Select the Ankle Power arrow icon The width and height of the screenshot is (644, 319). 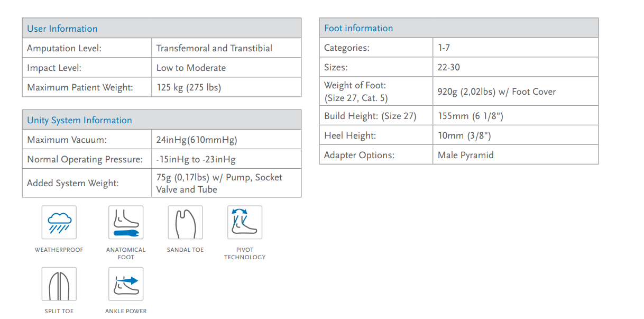(126, 284)
